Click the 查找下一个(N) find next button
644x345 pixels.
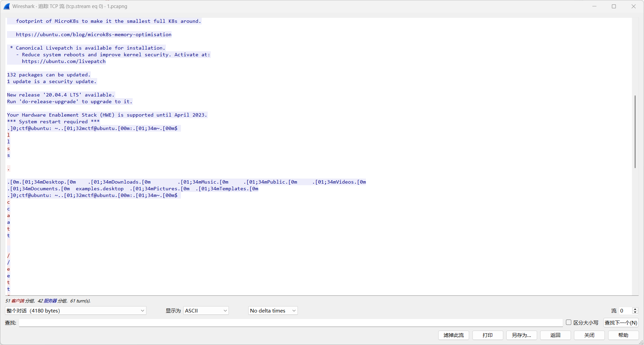621,323
